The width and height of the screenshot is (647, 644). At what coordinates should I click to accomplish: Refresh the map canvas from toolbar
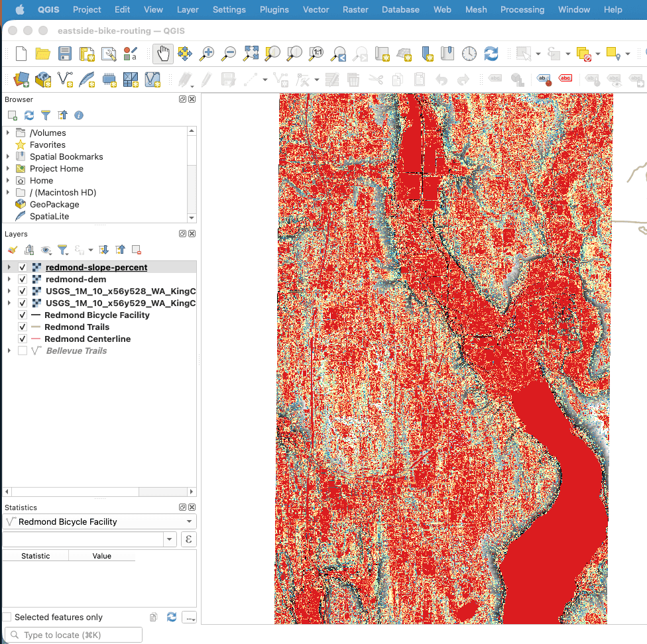coord(491,54)
